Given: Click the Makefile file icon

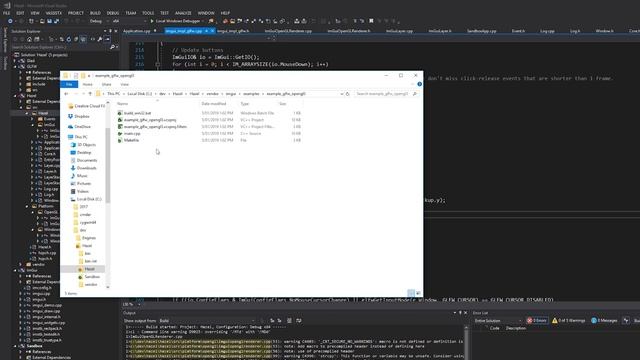Looking at the screenshot, I should click(120, 140).
